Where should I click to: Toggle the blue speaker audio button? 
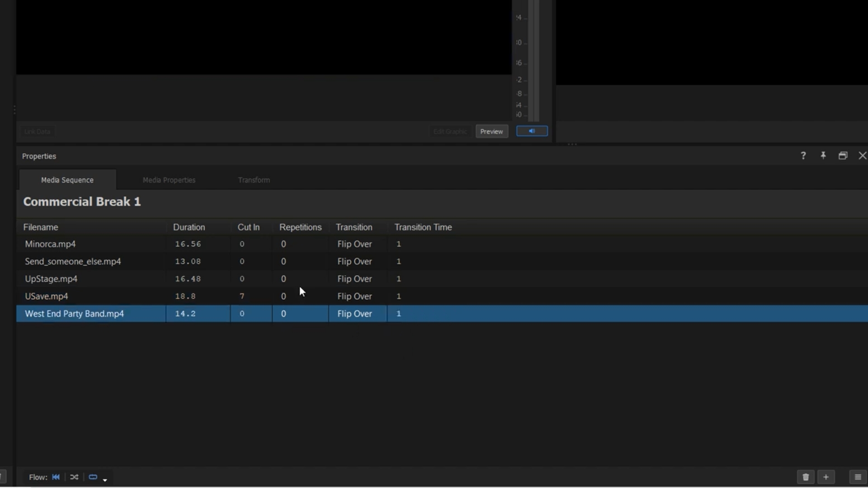pyautogui.click(x=532, y=131)
